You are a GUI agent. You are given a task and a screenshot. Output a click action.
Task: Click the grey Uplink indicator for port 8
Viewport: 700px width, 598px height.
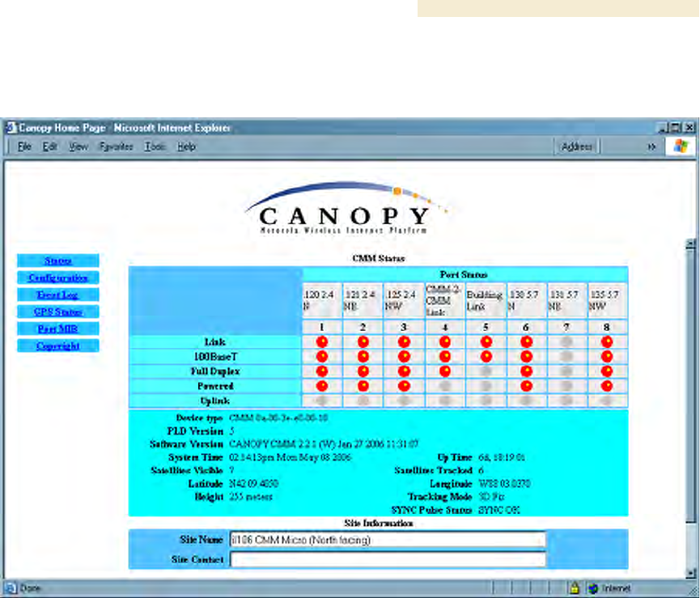(607, 401)
